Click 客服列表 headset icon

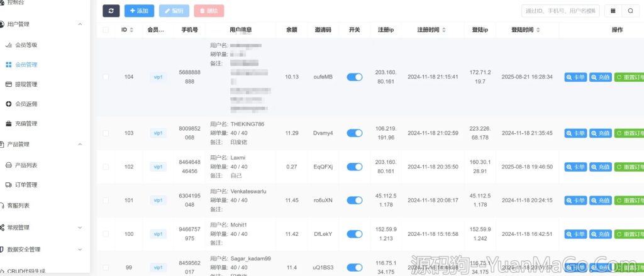pos(2,206)
